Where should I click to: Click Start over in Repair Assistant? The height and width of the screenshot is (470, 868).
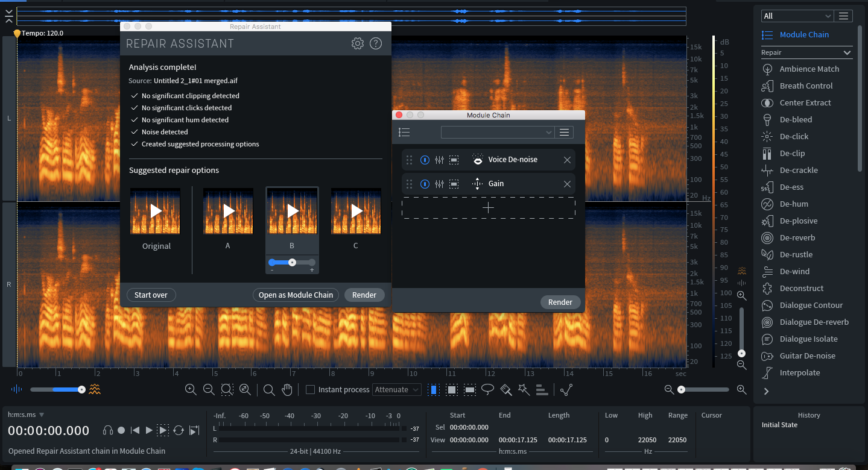[151, 295]
